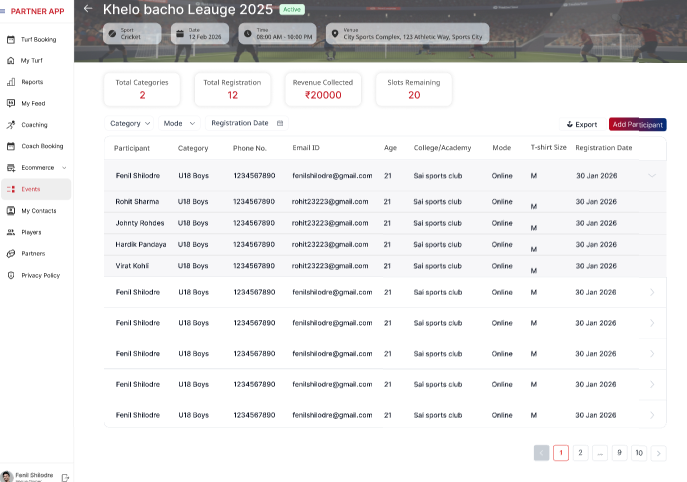The height and width of the screenshot is (482, 687).
Task: Click Johnty Rohdes participant name
Action: (x=140, y=223)
